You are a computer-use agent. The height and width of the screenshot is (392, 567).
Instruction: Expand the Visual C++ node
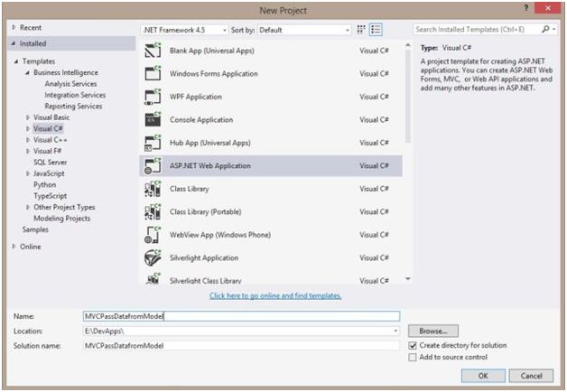27,140
